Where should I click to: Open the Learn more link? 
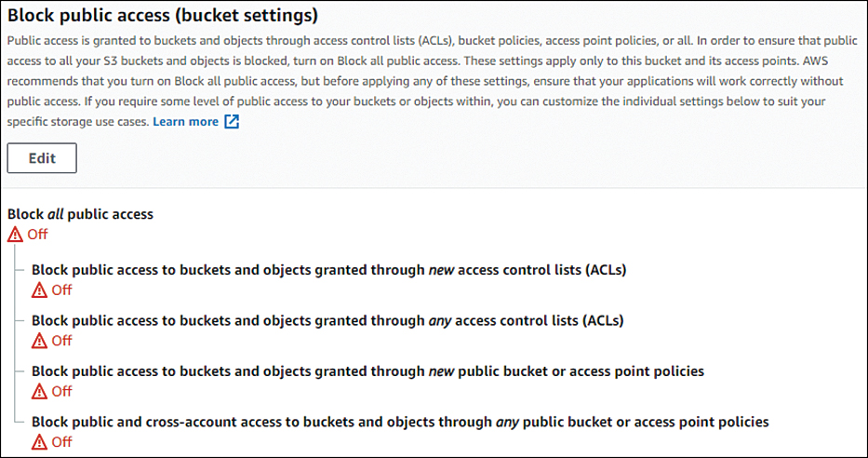(x=185, y=122)
